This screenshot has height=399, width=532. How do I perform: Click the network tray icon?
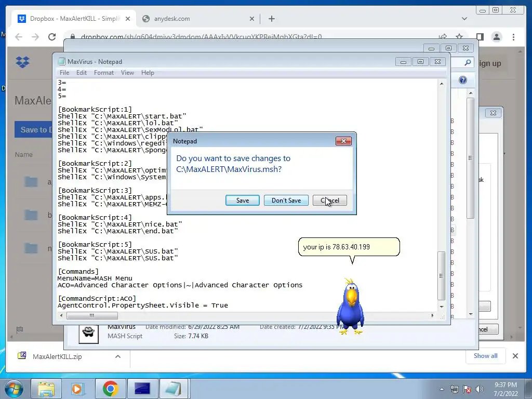click(x=454, y=389)
